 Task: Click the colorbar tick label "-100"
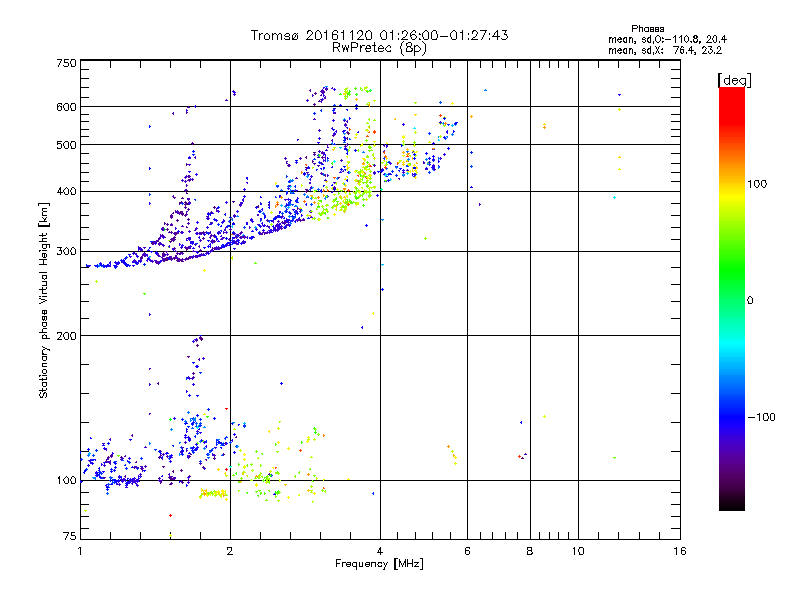[761, 417]
